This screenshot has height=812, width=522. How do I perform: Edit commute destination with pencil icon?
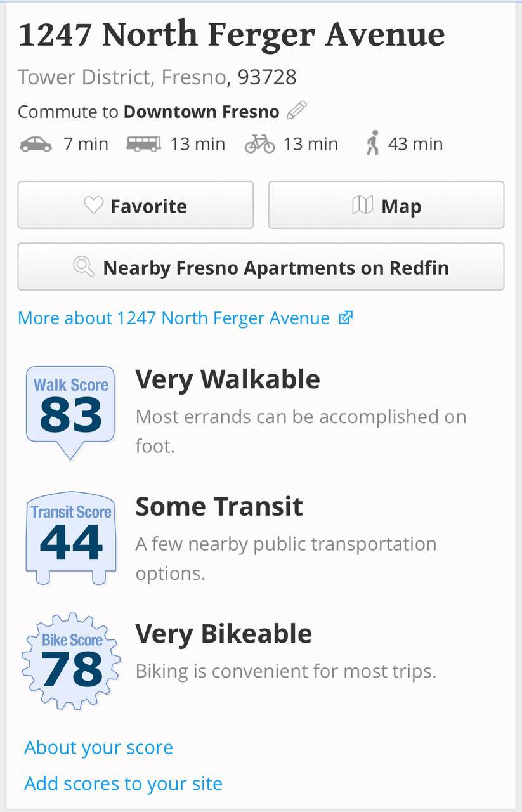296,111
